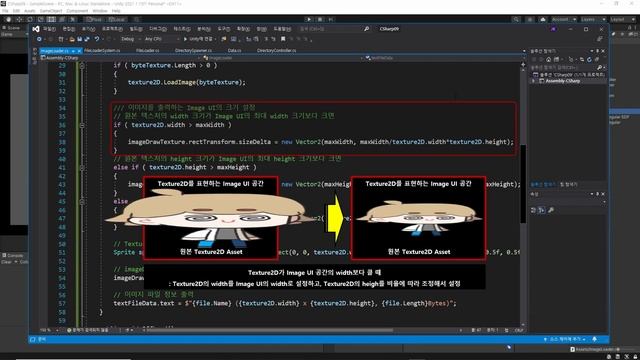Click Properties categorized view icon
Image resolution: width=640 pixels, height=360 pixels.
533,210
